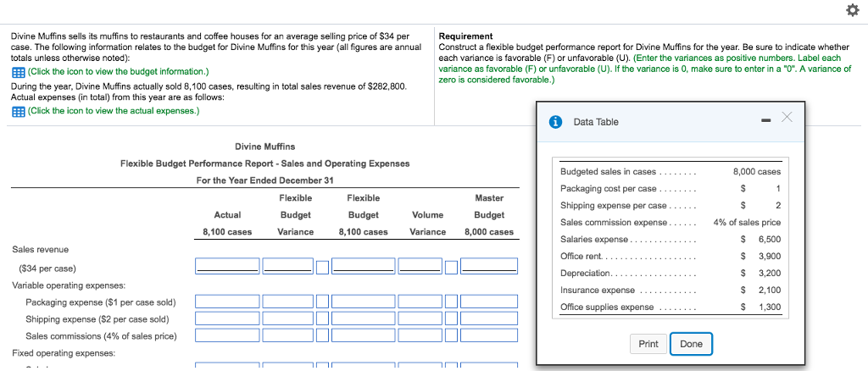Click "For the Year Ended December 31" heading
868x371 pixels.
pos(264,180)
